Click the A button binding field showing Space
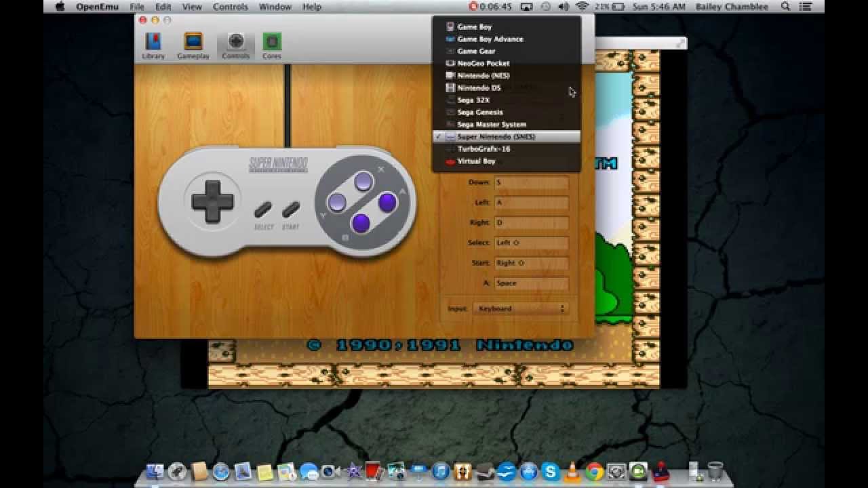The image size is (868, 488). pyautogui.click(x=531, y=283)
